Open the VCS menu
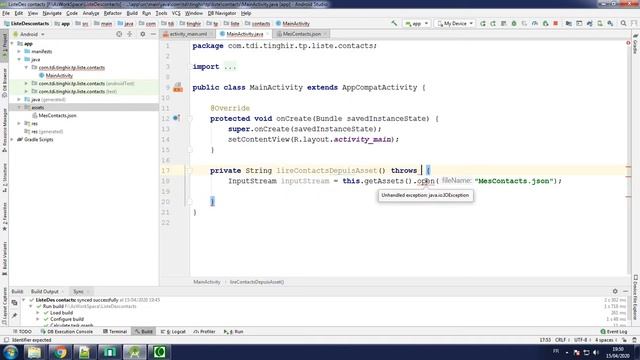The image size is (640, 360). [176, 13]
